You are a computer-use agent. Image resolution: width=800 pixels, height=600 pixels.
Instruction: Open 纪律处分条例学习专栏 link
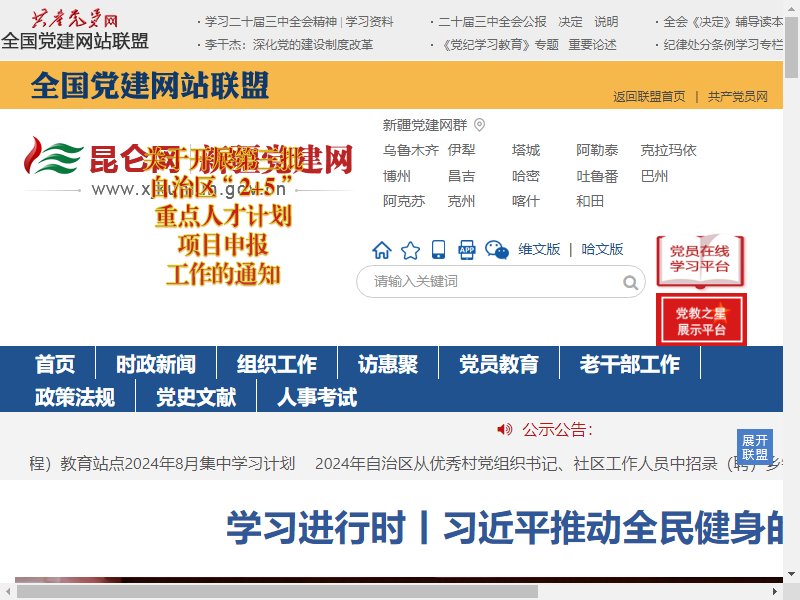tap(722, 45)
